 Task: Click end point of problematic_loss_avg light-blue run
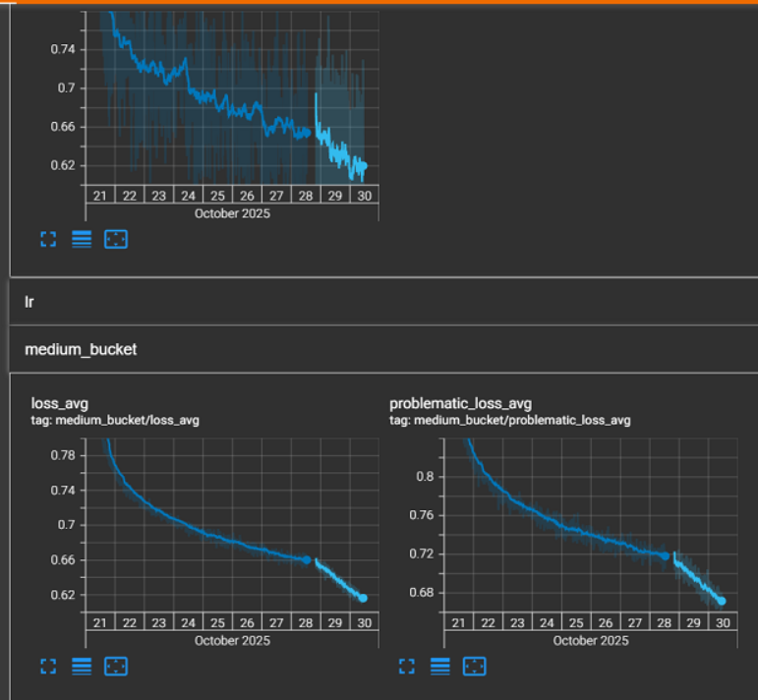coord(722,601)
